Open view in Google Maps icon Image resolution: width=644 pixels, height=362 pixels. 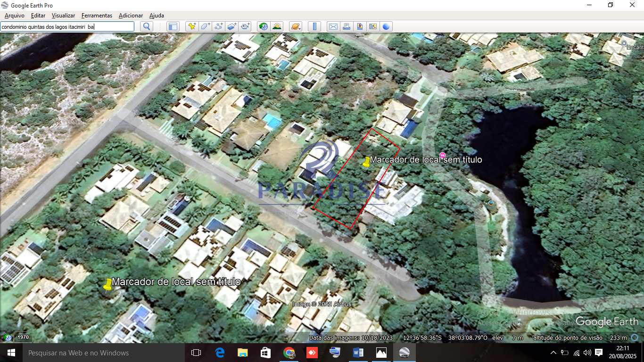click(373, 26)
